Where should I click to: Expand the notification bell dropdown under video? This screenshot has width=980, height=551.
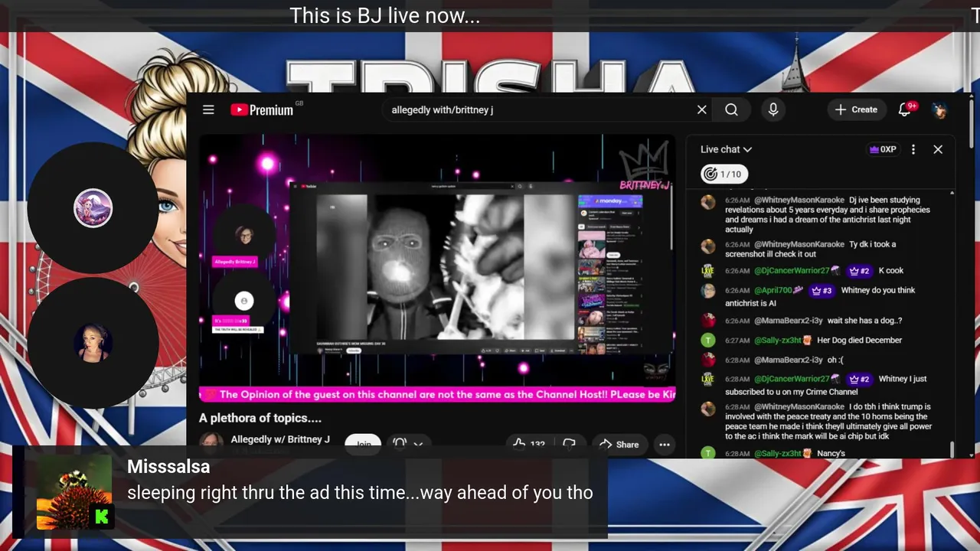[408, 444]
